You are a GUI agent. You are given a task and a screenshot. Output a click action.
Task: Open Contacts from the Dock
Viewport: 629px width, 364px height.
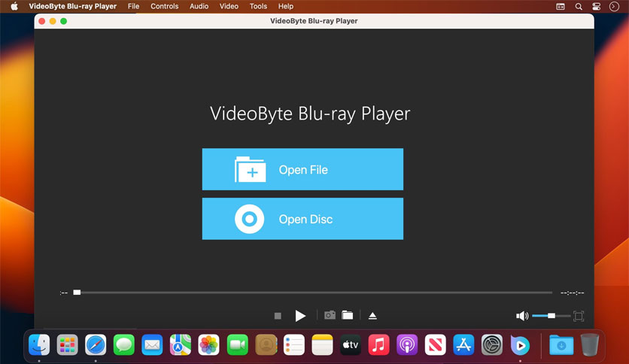266,344
